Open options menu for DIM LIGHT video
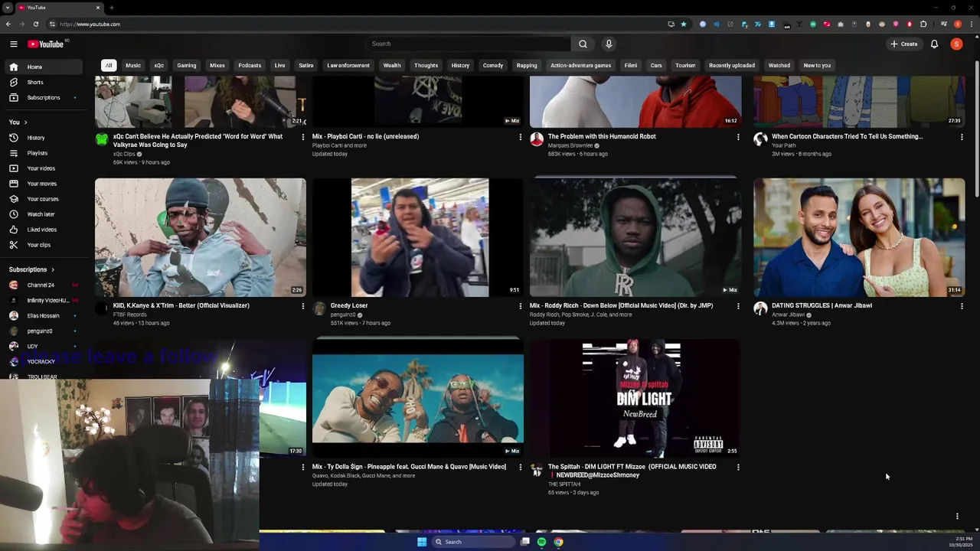 738,467
